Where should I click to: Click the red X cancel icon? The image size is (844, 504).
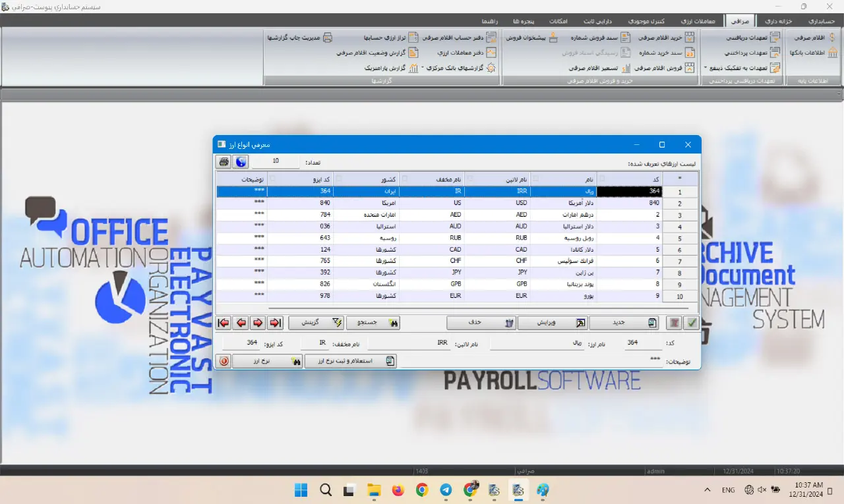(674, 323)
